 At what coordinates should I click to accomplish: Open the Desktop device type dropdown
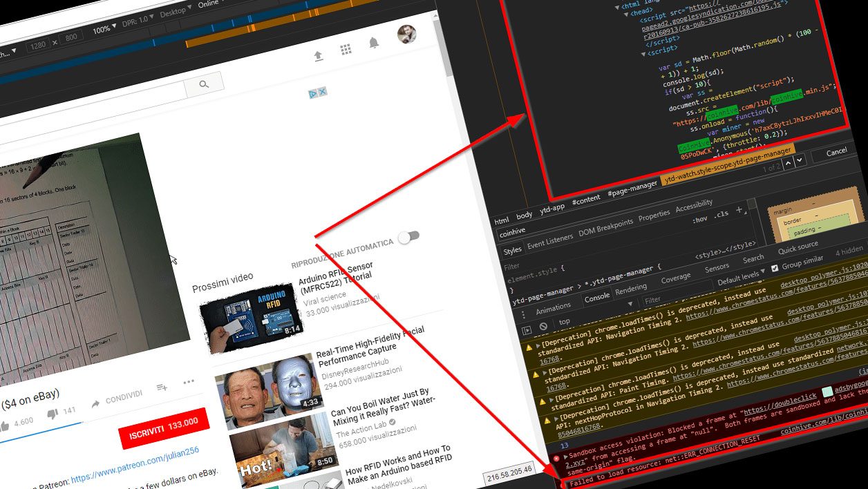pos(176,12)
